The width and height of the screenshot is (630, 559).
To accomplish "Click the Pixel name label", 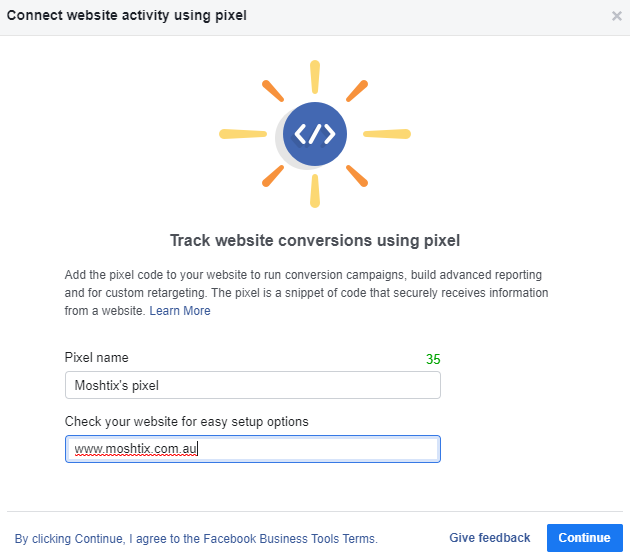I will coord(96,357).
